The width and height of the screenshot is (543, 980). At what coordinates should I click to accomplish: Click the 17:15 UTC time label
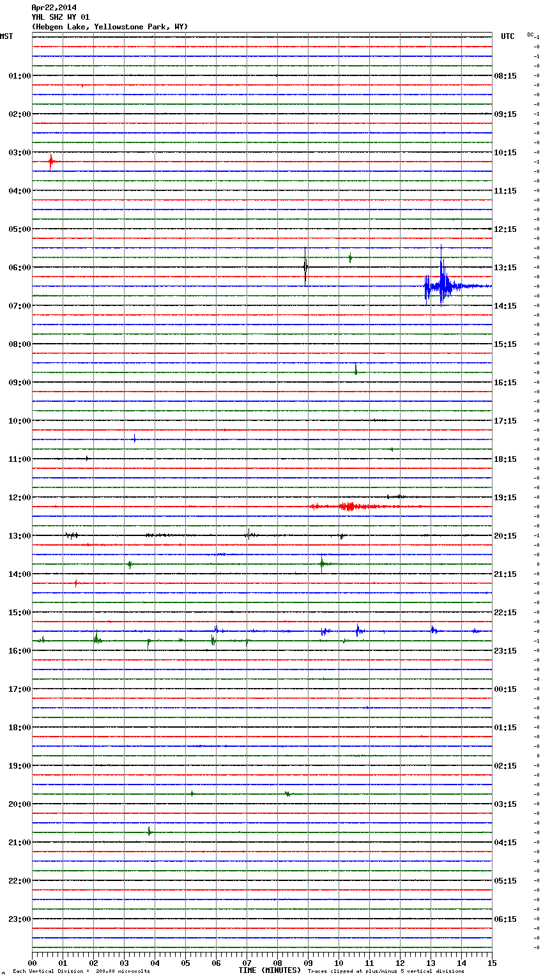505,421
